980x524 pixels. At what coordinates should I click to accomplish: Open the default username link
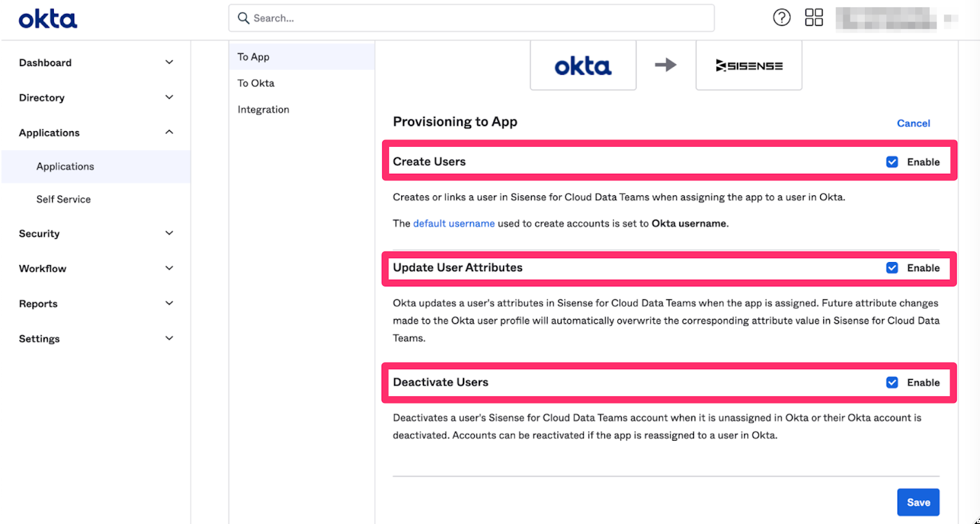[454, 223]
